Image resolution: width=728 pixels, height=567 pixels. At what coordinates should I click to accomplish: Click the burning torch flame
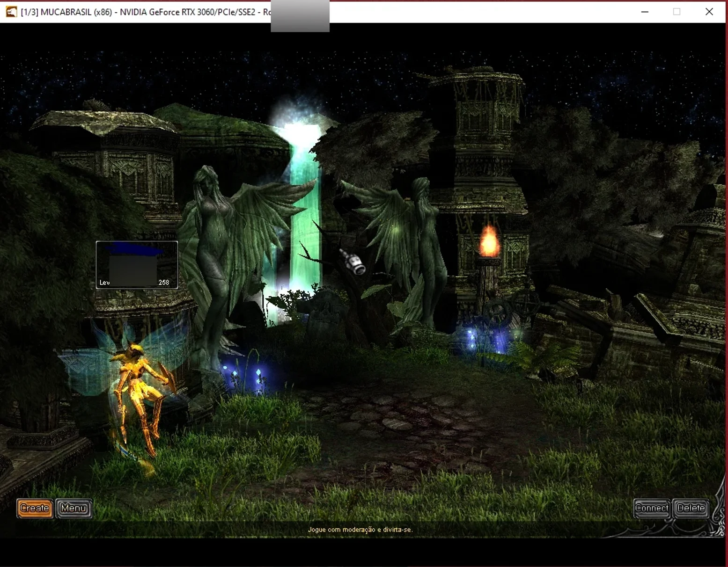(x=489, y=240)
